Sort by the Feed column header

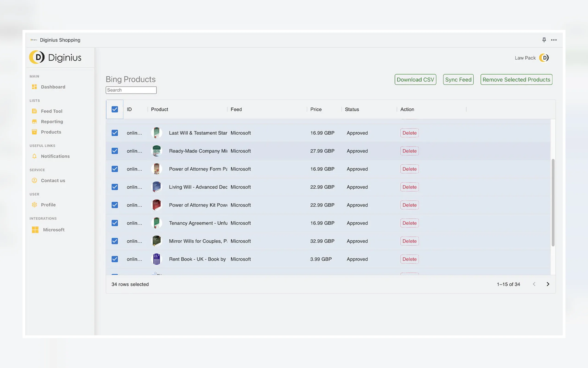coord(236,109)
